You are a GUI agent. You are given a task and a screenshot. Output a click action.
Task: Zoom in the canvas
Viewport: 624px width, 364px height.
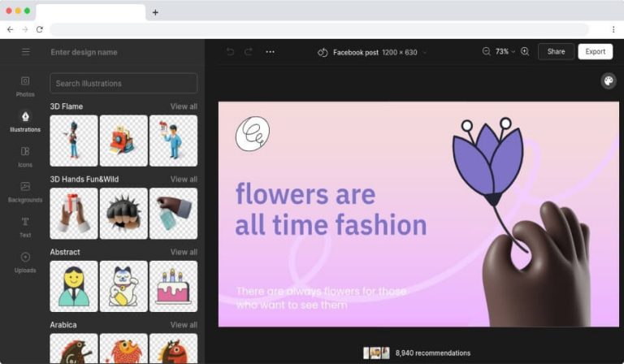point(525,51)
